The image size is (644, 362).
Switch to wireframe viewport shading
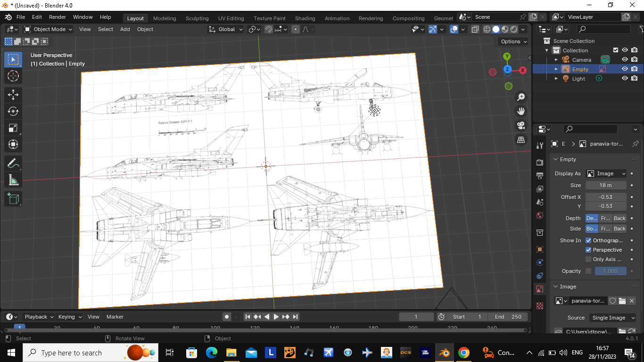click(487, 29)
